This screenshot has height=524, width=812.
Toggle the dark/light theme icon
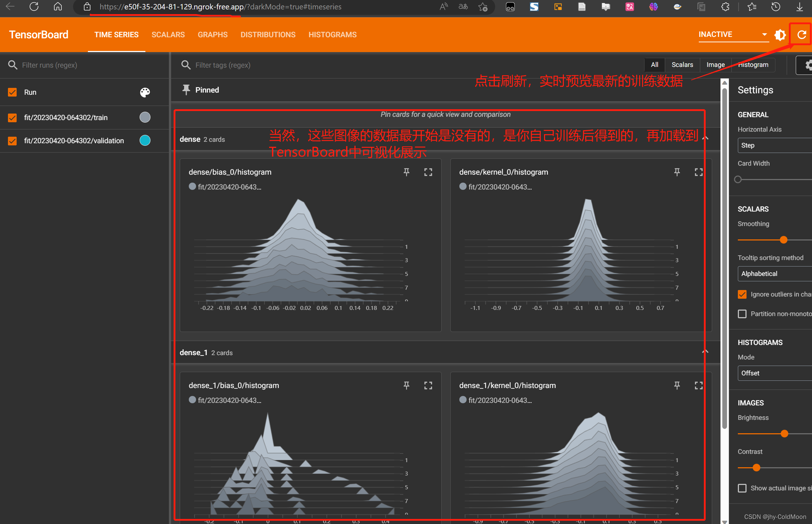click(780, 35)
